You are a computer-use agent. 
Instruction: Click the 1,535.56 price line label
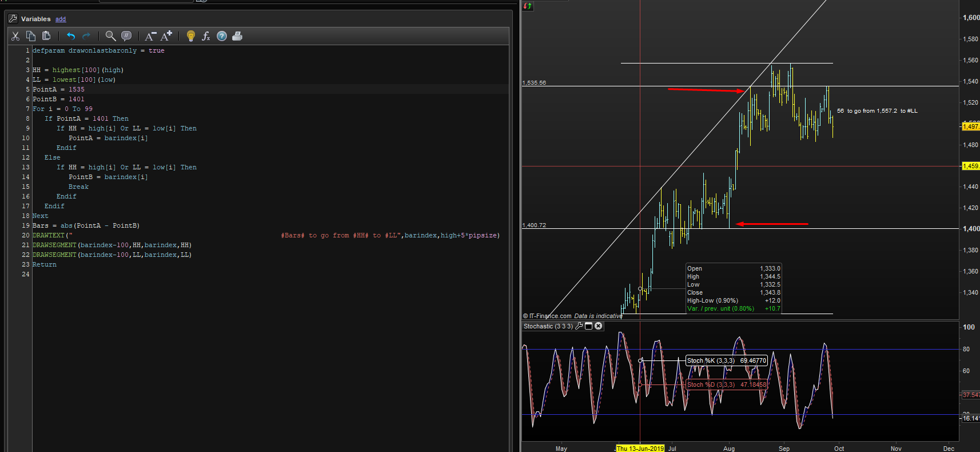click(534, 83)
